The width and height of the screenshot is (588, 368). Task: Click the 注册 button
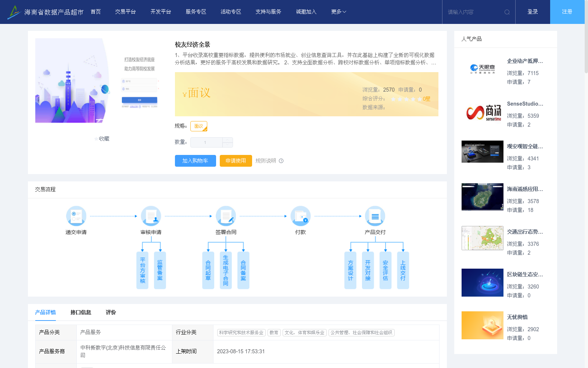click(567, 12)
